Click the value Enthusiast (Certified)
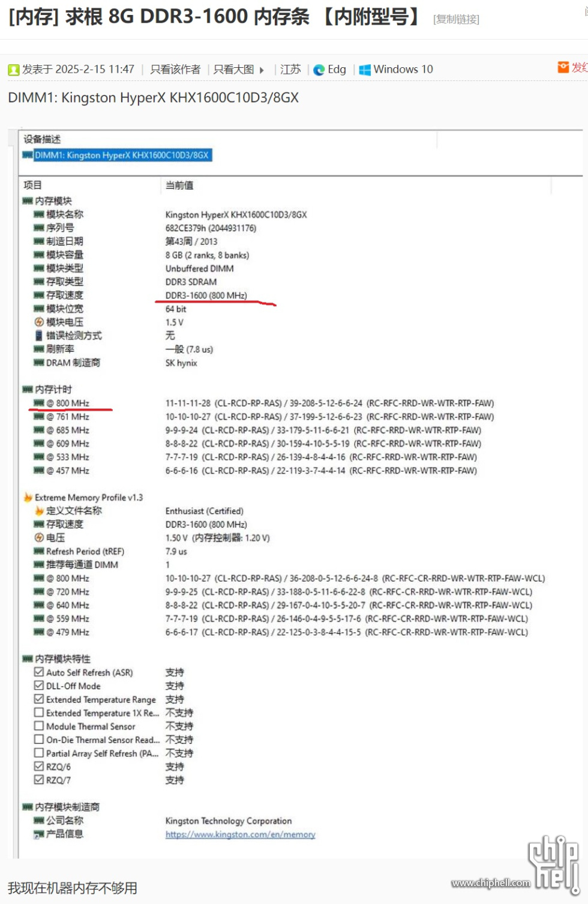Screen dimensions: 588x904 (205, 511)
